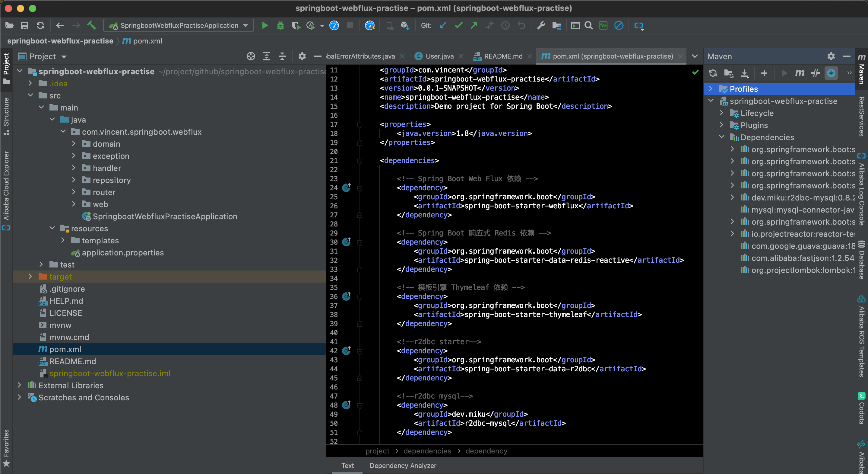The height and width of the screenshot is (474, 868).
Task: Reload all Maven projects
Action: point(713,73)
